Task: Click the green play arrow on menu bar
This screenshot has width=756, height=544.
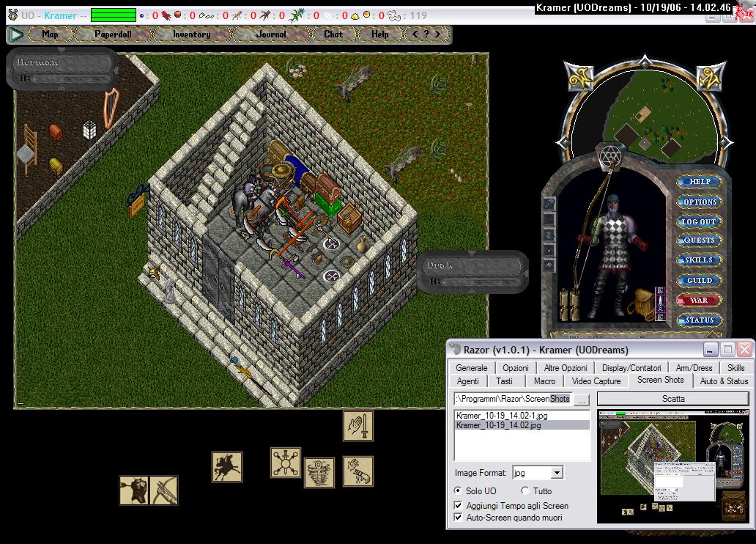Action: [x=16, y=34]
